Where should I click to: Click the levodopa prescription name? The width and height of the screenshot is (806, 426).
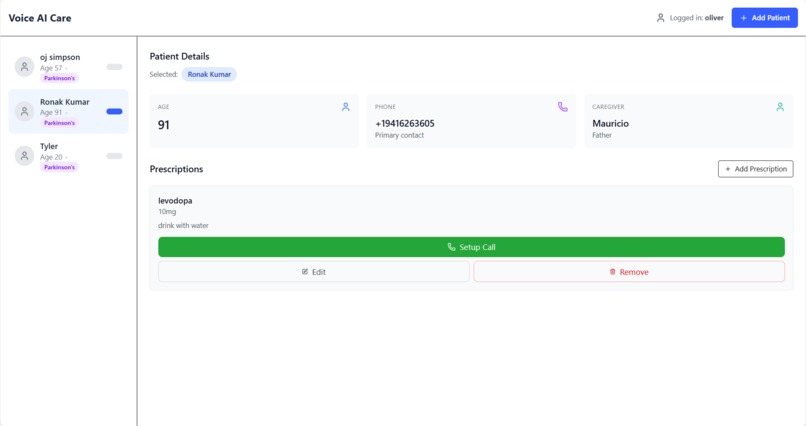point(175,200)
